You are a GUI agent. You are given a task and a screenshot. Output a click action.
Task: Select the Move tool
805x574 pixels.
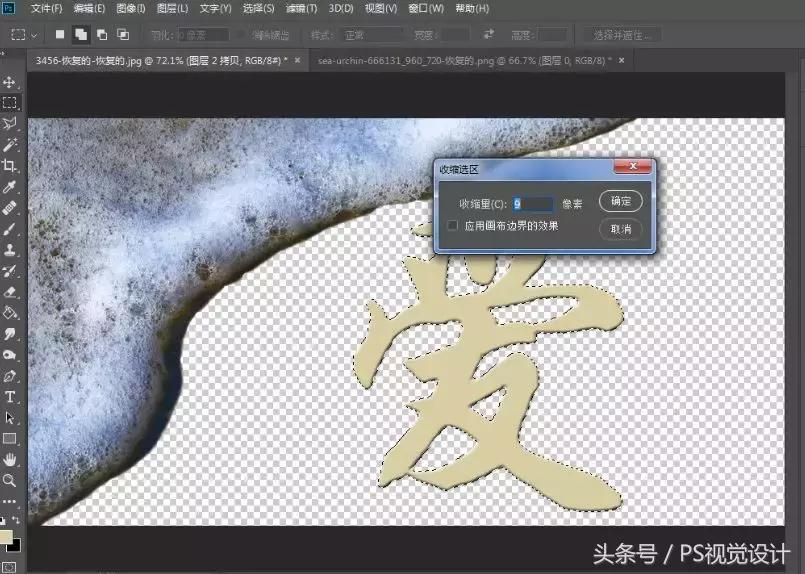9,82
